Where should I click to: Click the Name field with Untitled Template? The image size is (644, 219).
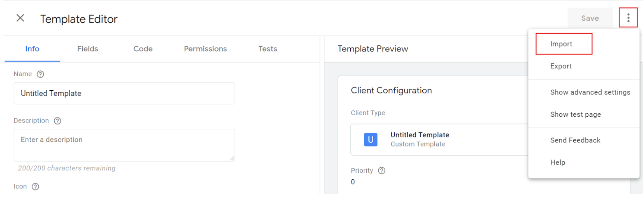(x=124, y=93)
